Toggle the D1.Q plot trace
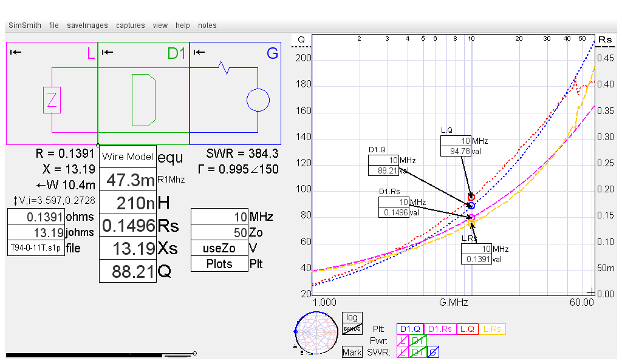This screenshot has width=622, height=364. 410,329
